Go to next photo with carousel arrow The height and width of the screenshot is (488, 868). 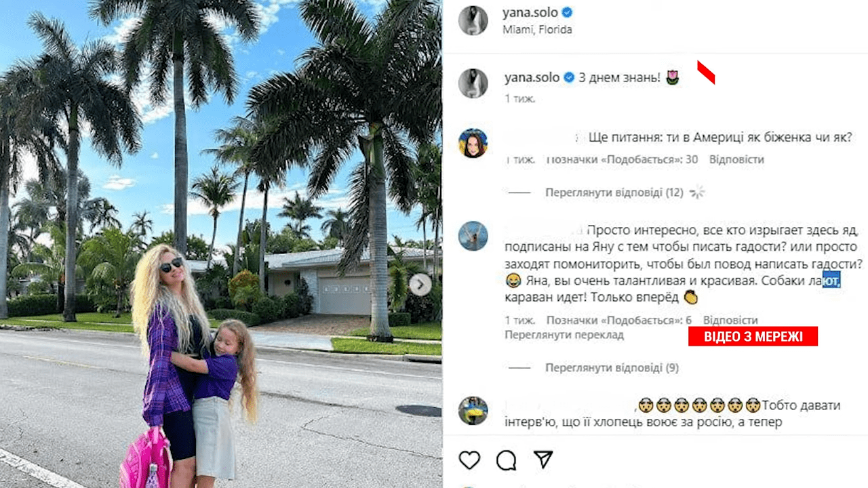coord(420,285)
